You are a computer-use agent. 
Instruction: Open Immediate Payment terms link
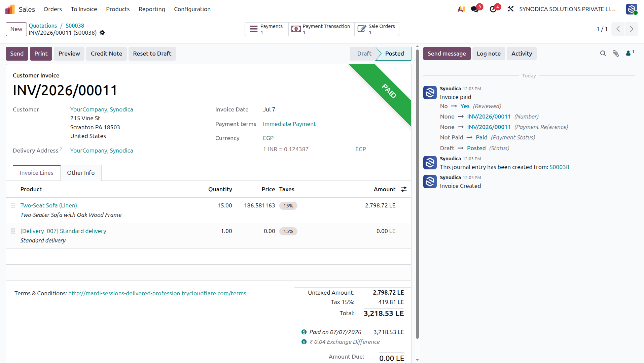(289, 124)
